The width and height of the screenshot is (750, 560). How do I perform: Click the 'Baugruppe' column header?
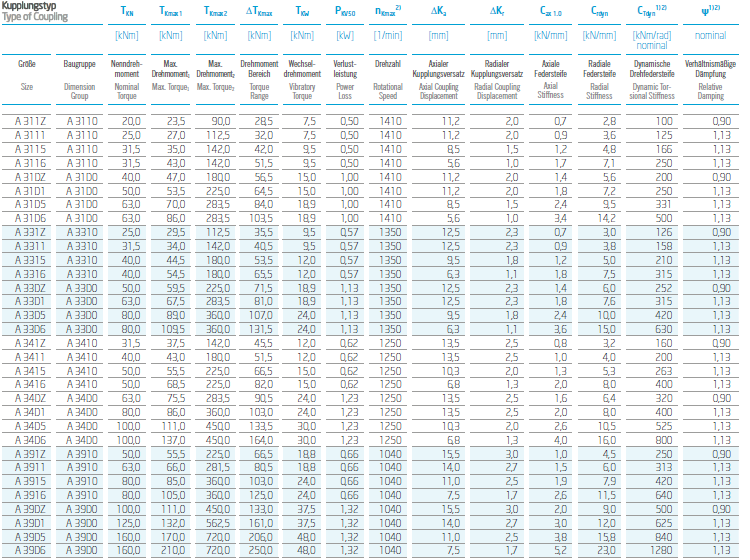[79, 64]
